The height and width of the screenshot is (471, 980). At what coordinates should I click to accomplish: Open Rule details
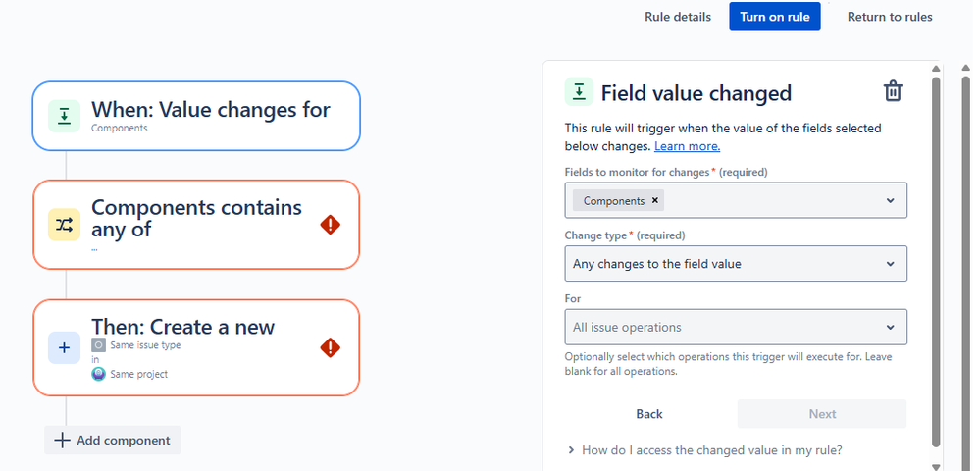[678, 17]
